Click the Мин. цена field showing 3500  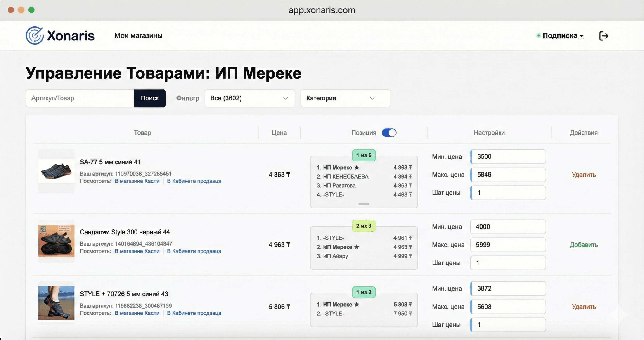coord(508,156)
